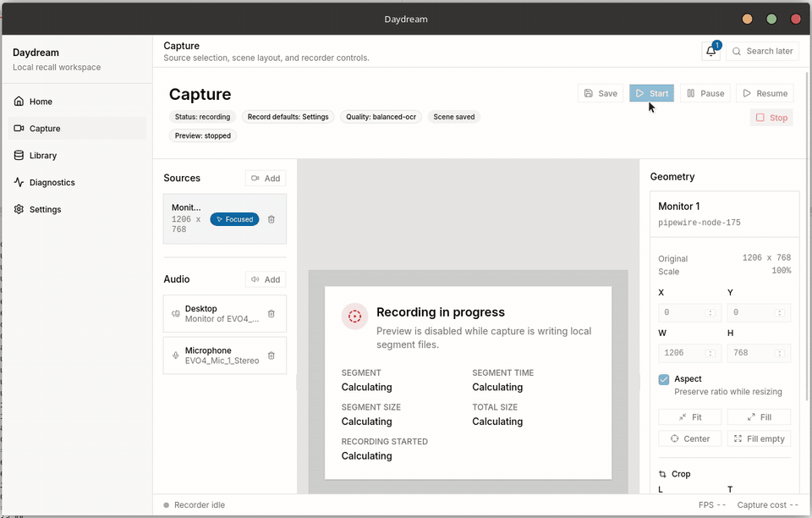The height and width of the screenshot is (518, 812).
Task: Click the Geometry panel scrollbar
Action: [807, 235]
